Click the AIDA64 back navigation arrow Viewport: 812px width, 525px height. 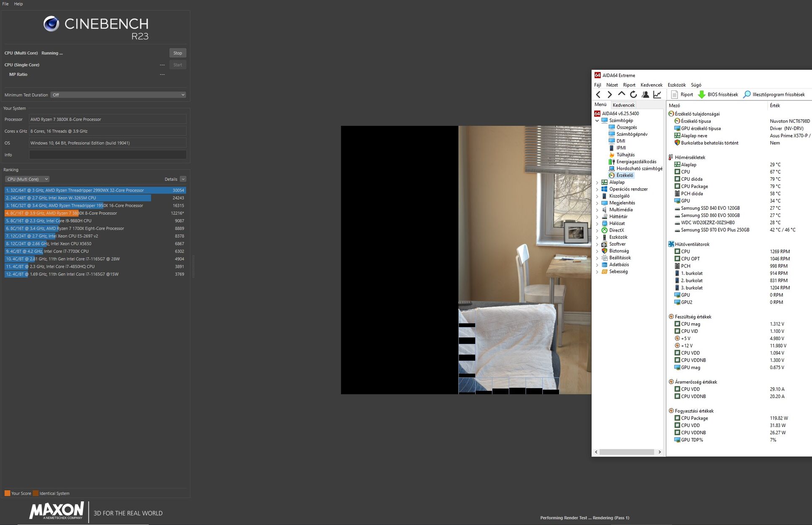coord(598,95)
